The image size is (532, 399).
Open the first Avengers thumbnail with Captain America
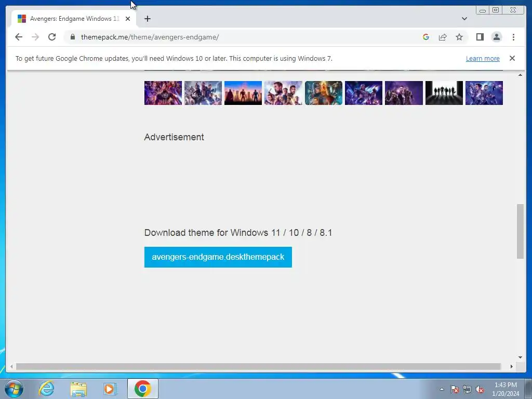point(163,93)
